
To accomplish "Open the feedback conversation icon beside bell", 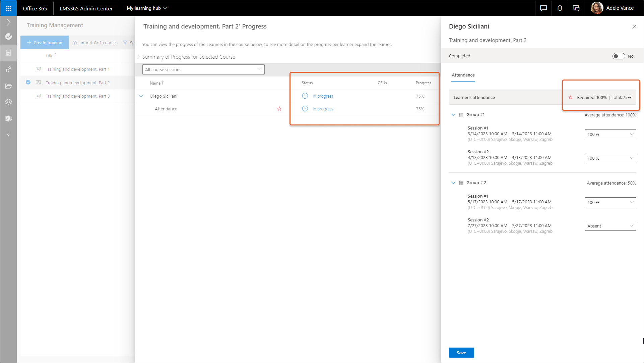I will [576, 8].
